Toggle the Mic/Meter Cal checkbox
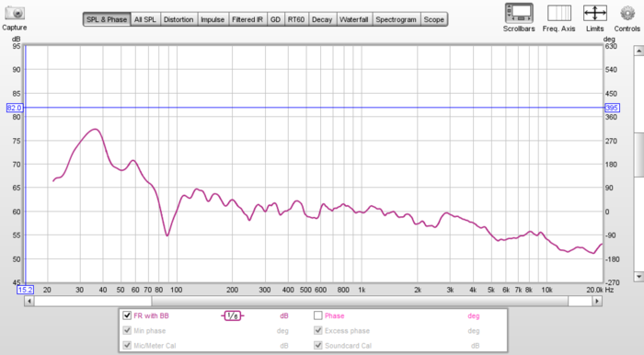The height and width of the screenshot is (355, 644). pos(127,345)
